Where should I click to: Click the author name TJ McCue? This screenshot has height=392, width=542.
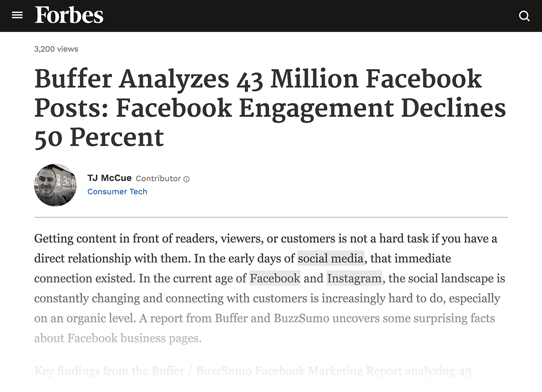[109, 178]
